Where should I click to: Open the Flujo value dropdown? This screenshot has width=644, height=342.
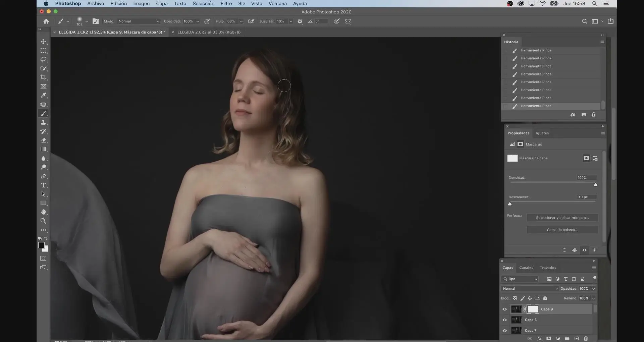tap(241, 21)
